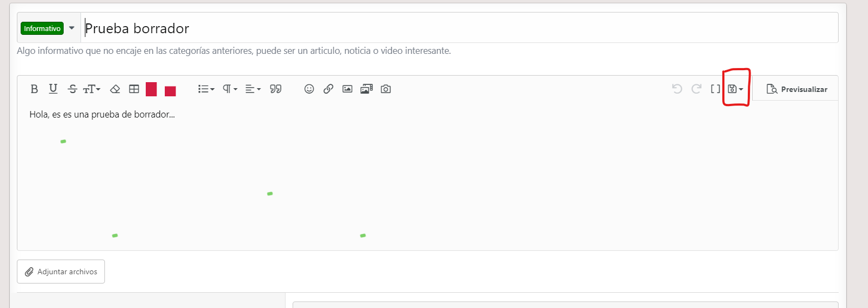Expand the paragraph format dropdown
The image size is (868, 308).
coord(230,89)
